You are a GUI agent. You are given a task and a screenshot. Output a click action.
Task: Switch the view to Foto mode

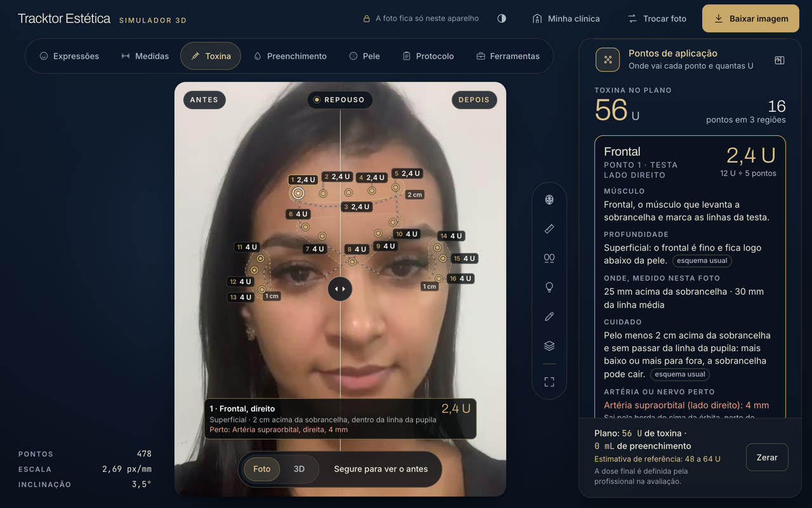(x=262, y=469)
